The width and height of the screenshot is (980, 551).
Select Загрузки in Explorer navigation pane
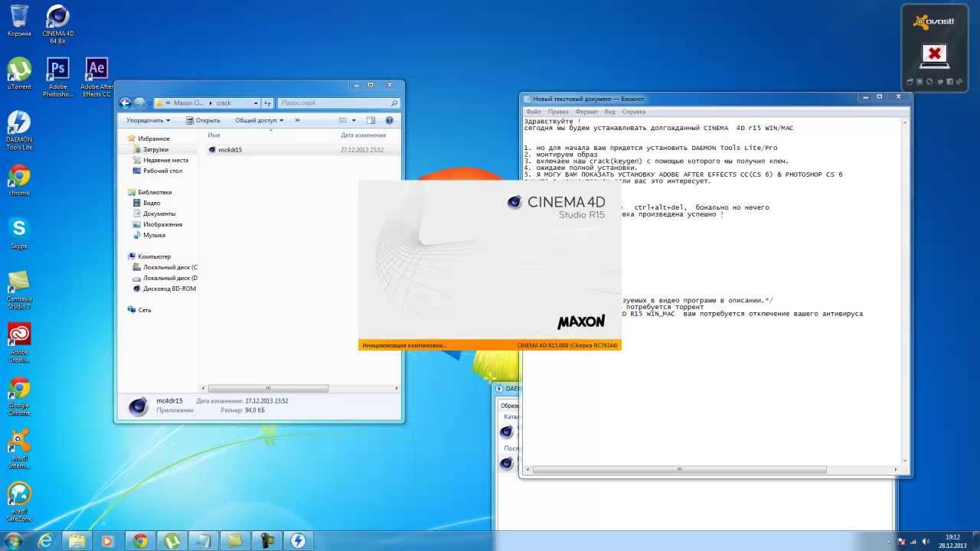pos(155,149)
